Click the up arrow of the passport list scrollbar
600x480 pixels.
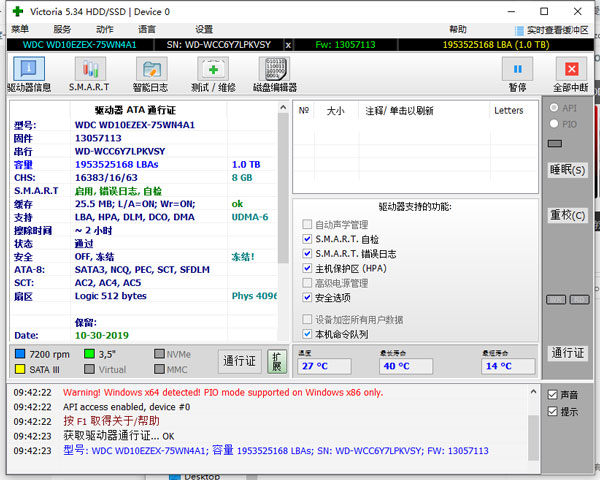pyautogui.click(x=283, y=108)
